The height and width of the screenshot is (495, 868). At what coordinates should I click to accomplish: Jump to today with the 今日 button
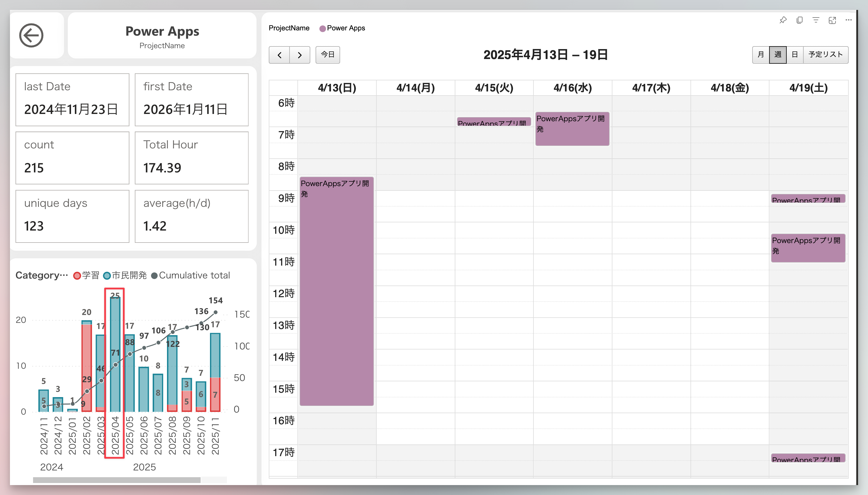click(328, 55)
